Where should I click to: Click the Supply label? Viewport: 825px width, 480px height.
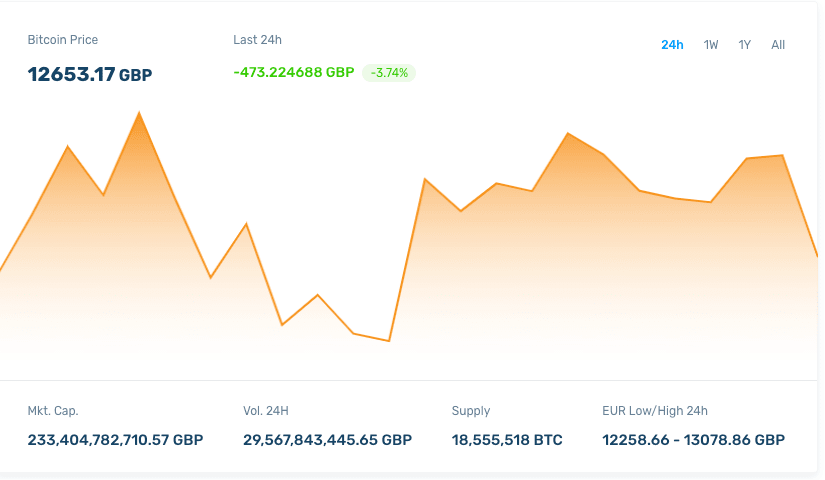(471, 411)
